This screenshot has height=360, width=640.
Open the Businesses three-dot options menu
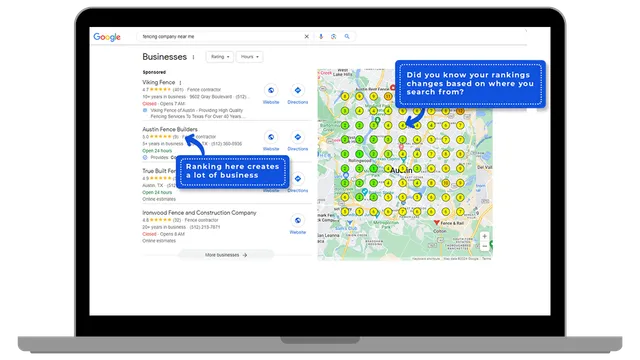(193, 57)
